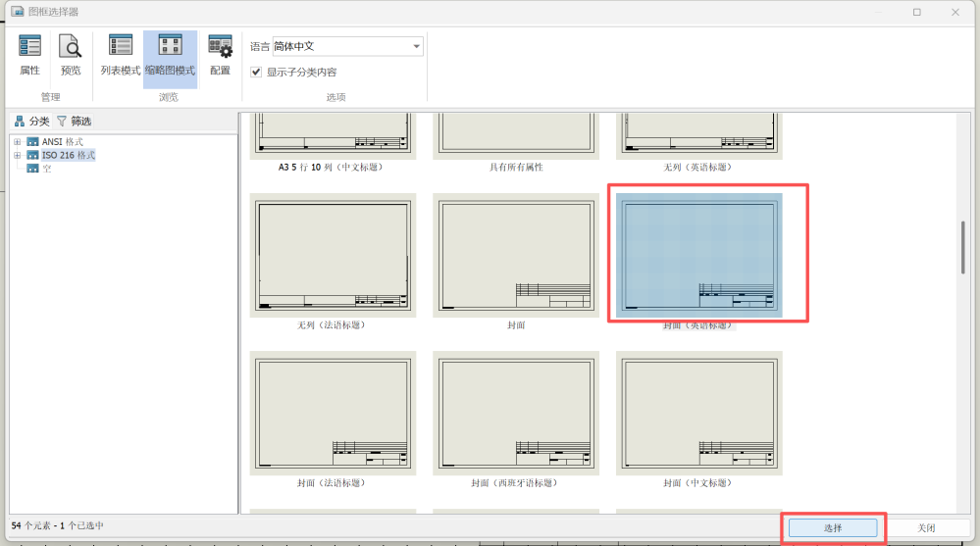Expand the ISO 216 格式 tree node
This screenshot has height=546, width=980.
(x=17, y=155)
